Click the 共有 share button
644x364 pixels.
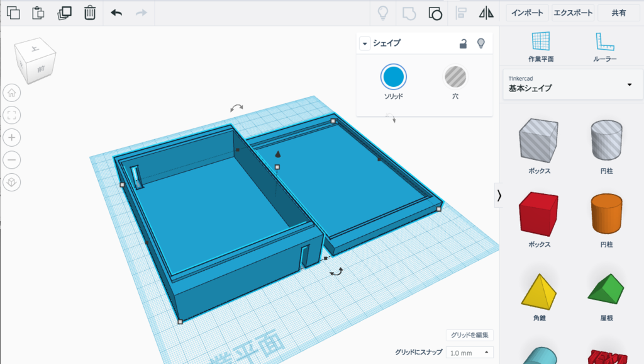coord(619,13)
